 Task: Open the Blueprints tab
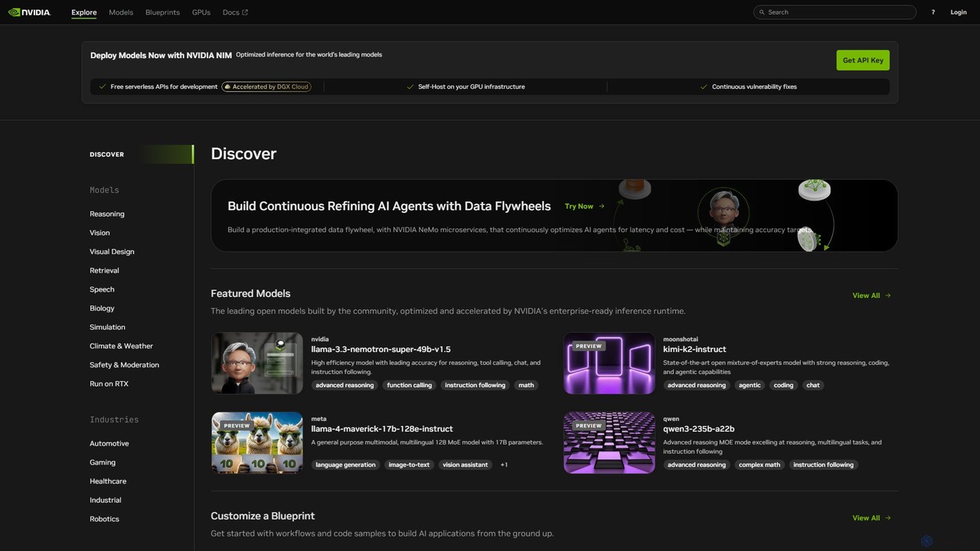coord(162,12)
